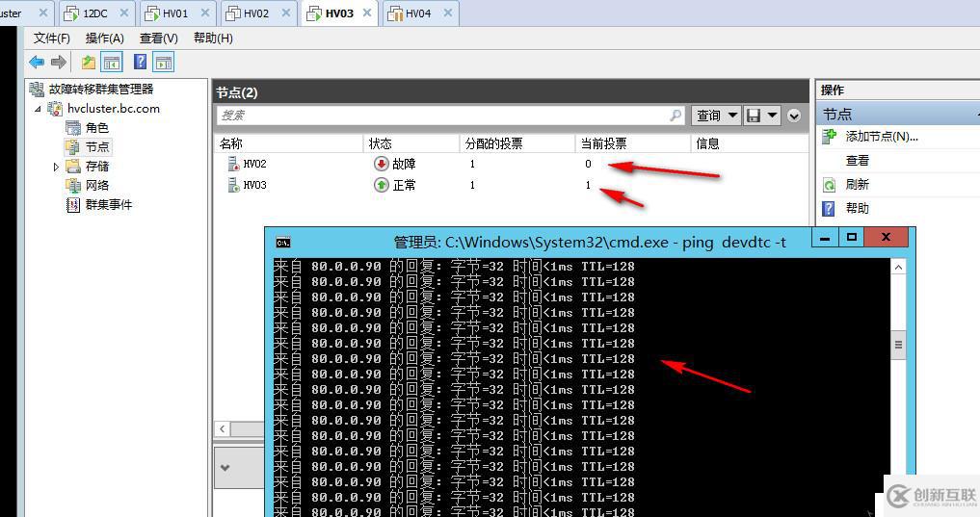980x517 pixels.
Task: Open the 操作(A) menu
Action: pos(104,39)
